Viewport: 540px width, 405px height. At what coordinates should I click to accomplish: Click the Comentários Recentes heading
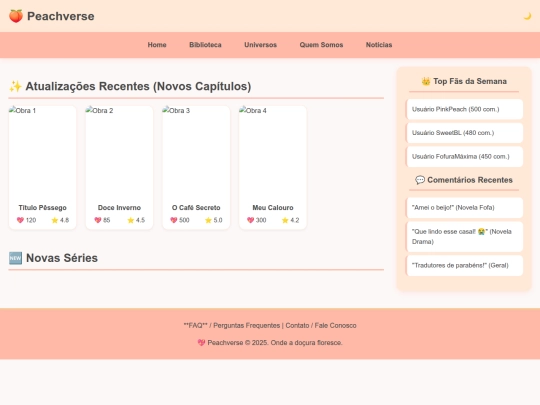click(470, 180)
